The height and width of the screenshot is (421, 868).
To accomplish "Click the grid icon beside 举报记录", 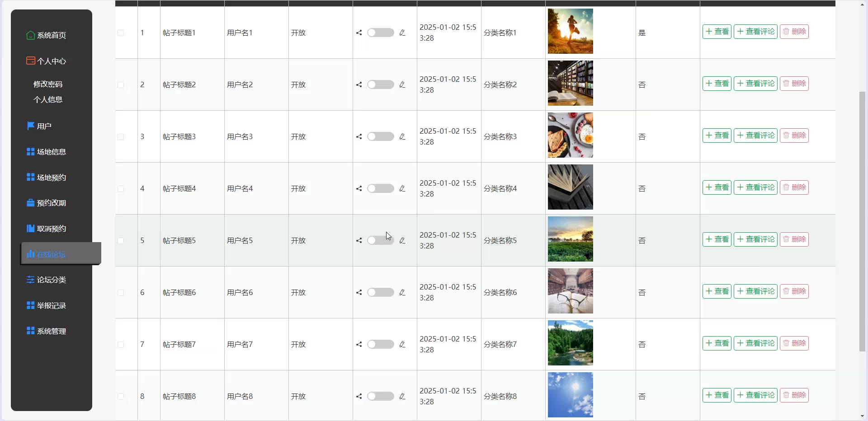I will pos(30,305).
